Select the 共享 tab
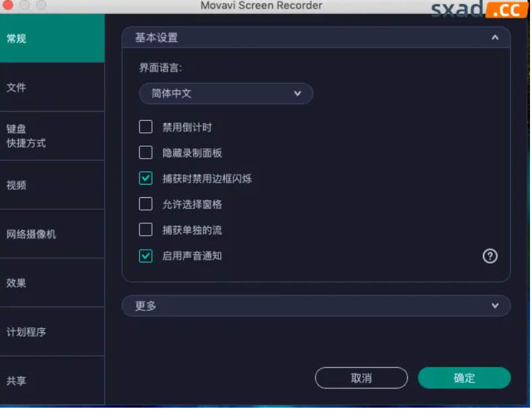 52,381
